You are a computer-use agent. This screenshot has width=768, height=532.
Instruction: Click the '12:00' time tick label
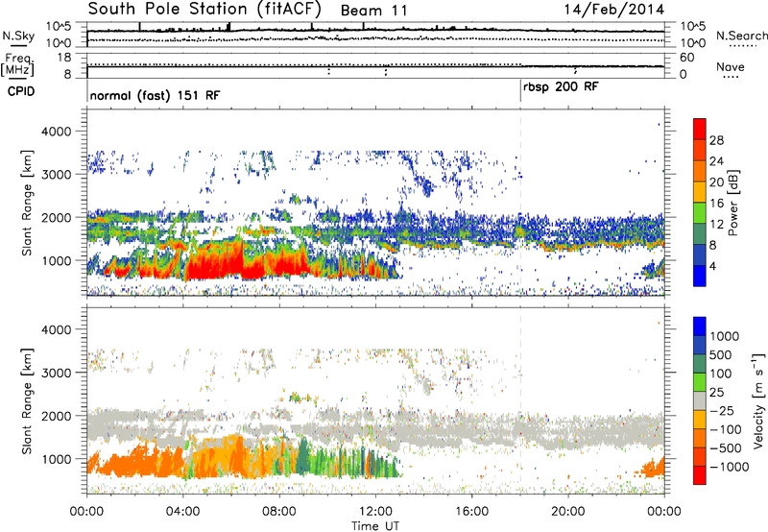(x=375, y=512)
